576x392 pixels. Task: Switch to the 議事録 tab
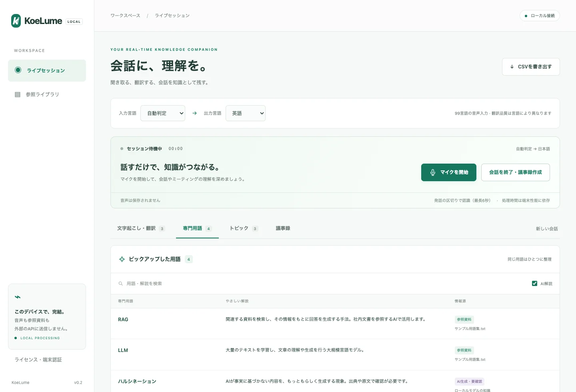click(283, 228)
